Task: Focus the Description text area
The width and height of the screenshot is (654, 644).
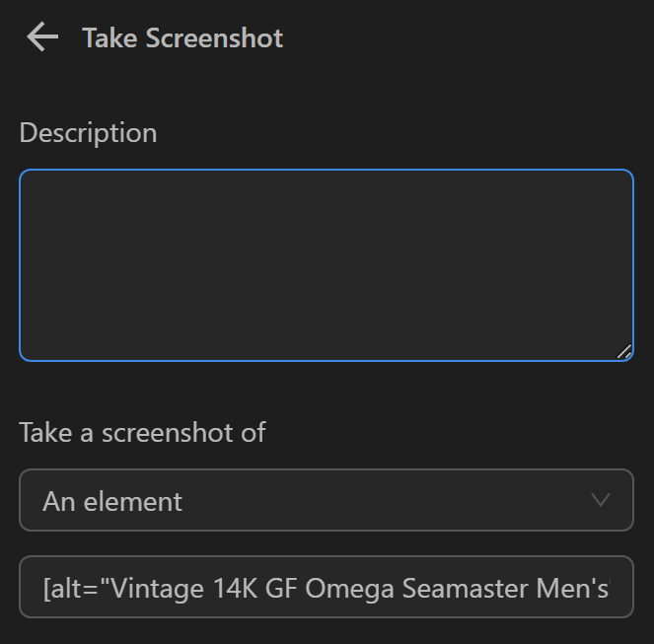Action: click(326, 264)
